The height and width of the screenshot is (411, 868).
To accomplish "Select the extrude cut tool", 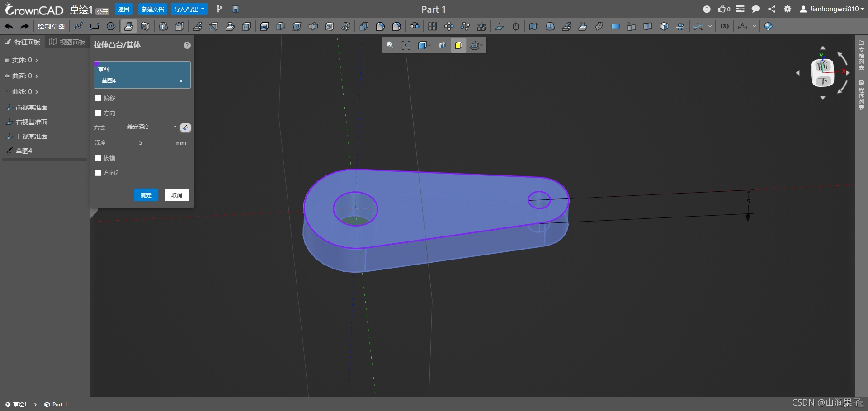I will [x=145, y=26].
